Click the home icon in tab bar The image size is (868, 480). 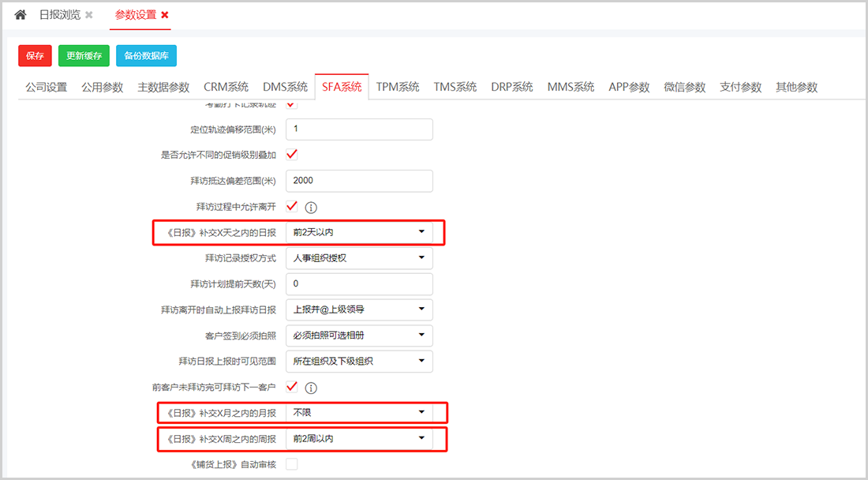21,15
